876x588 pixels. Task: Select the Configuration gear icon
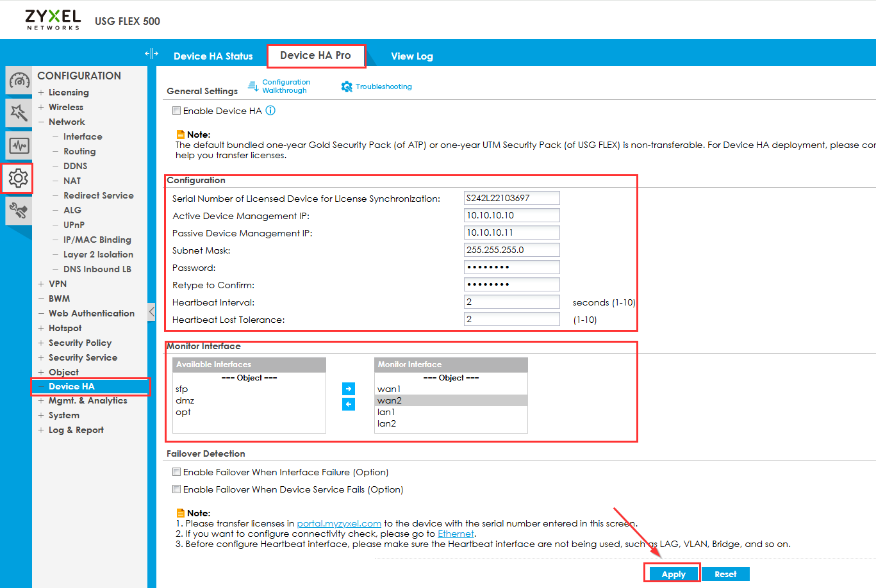pos(18,178)
